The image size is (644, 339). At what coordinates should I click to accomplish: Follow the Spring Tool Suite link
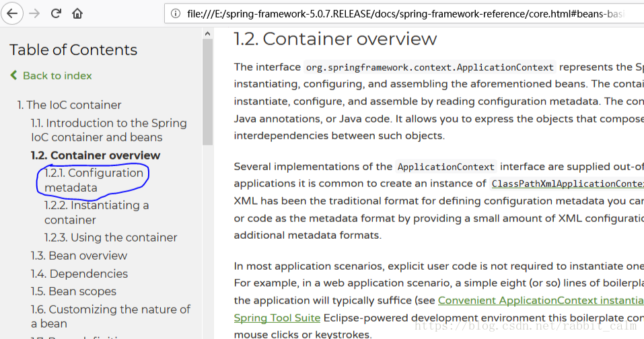277,318
